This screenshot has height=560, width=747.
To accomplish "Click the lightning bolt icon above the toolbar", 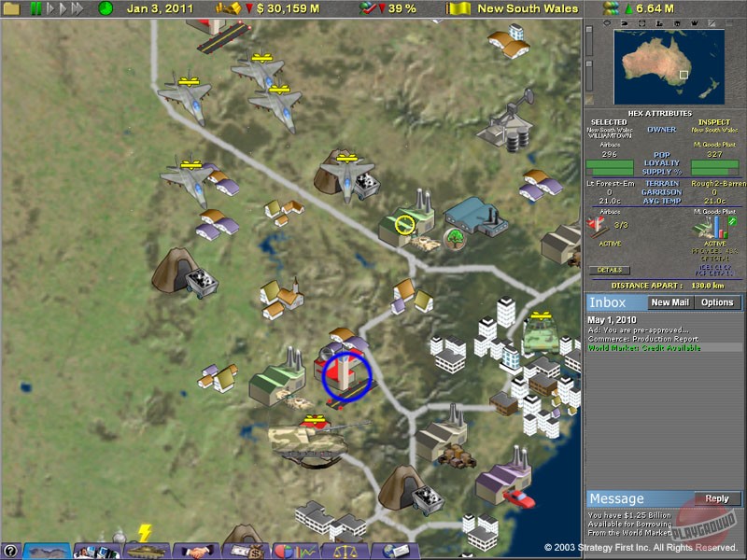I will (x=145, y=529).
